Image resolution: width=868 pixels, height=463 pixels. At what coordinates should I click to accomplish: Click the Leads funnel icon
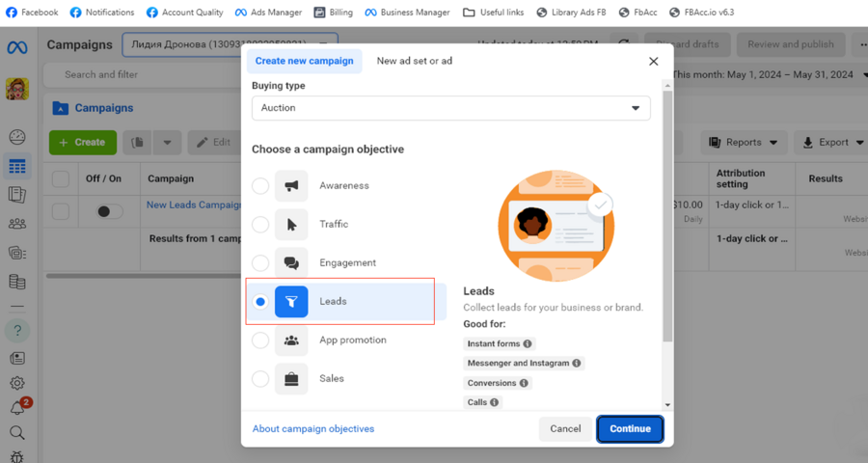pyautogui.click(x=291, y=301)
